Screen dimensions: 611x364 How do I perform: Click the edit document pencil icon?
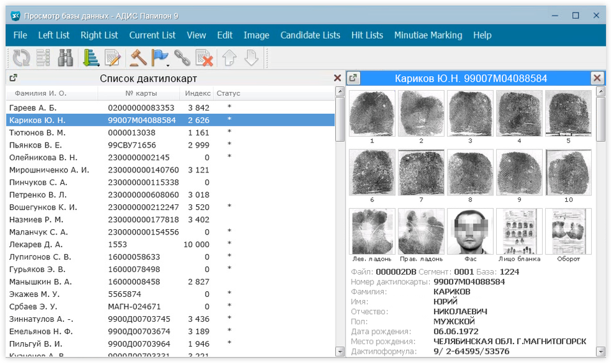coord(112,58)
